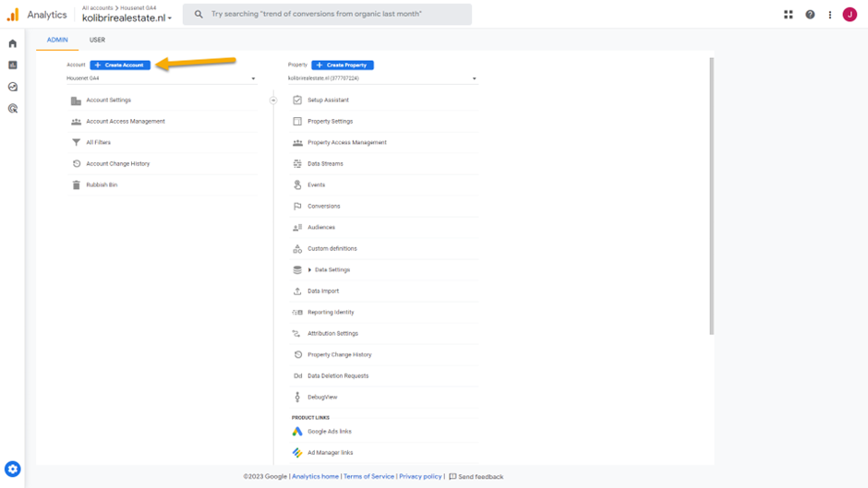Open the kolibrirealestate.nl property dropdown

[382, 78]
